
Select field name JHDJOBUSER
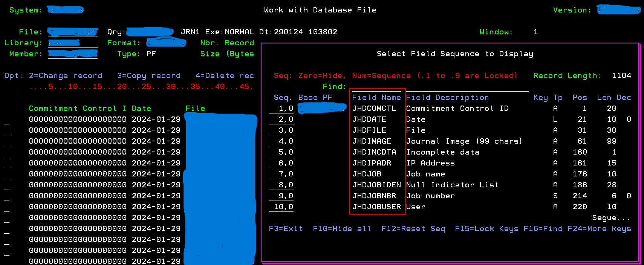click(376, 207)
